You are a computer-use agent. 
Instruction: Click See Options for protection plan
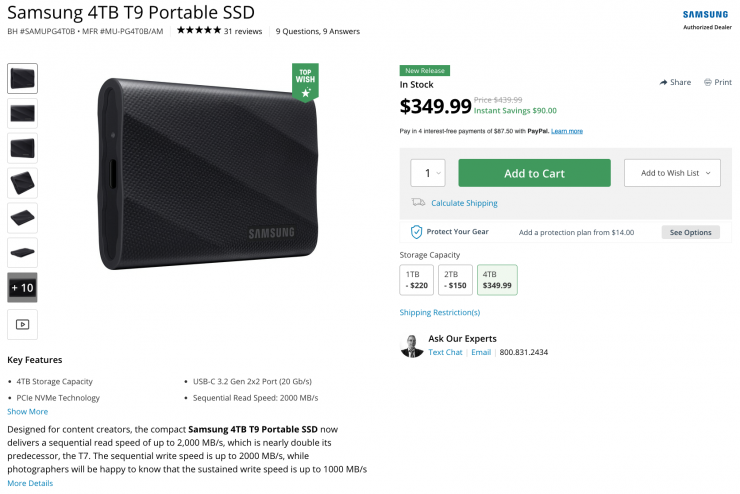(690, 232)
